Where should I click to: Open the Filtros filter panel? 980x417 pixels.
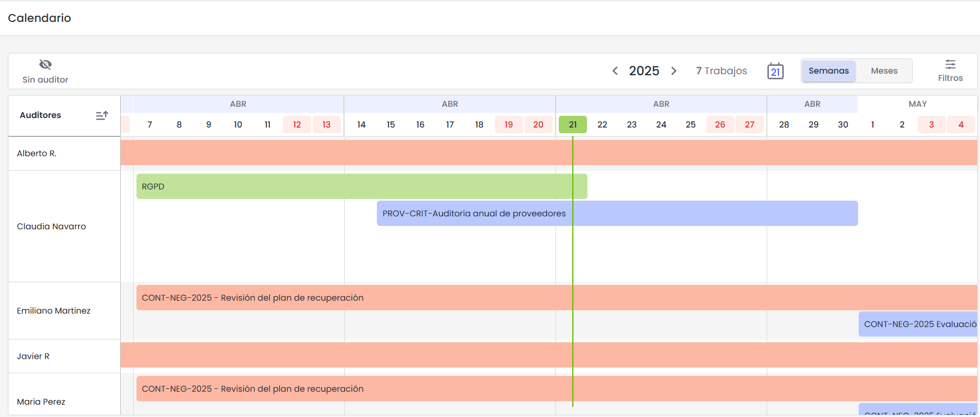(950, 71)
